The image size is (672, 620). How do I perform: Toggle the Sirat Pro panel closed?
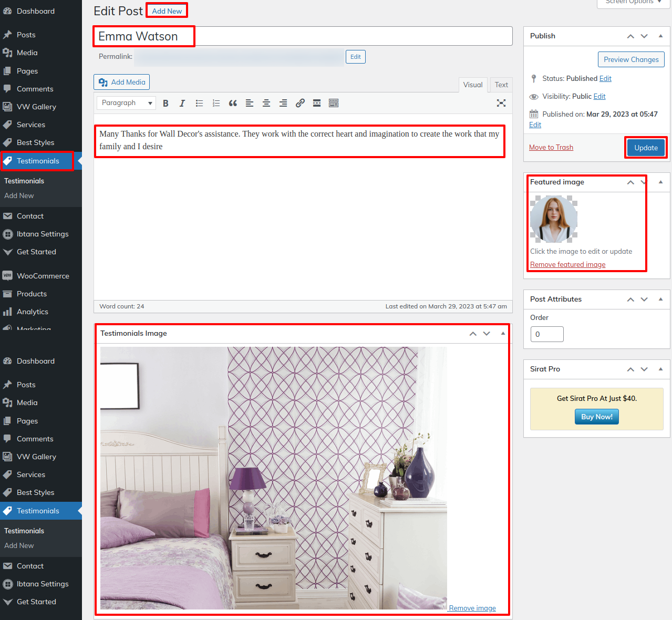point(660,369)
